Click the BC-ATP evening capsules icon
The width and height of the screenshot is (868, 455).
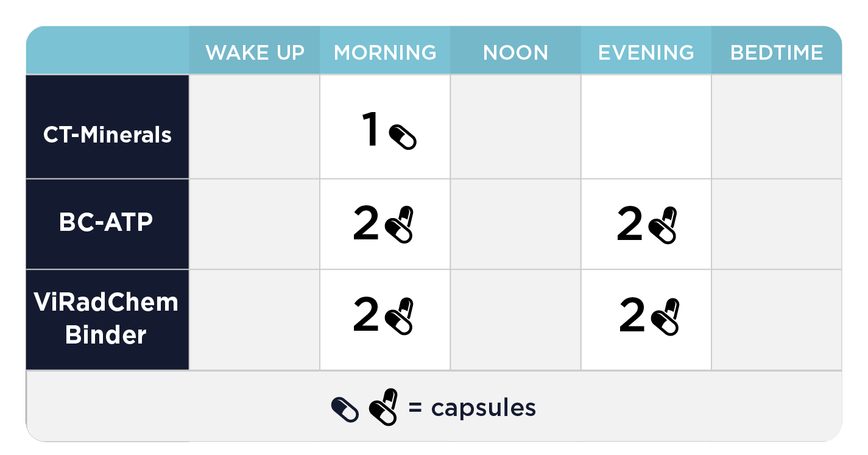click(x=663, y=225)
